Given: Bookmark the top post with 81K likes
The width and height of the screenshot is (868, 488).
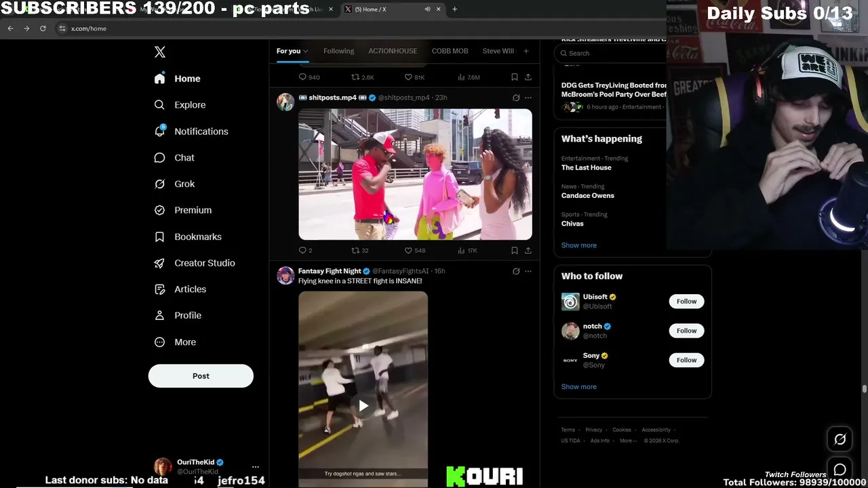Looking at the screenshot, I should pyautogui.click(x=515, y=77).
